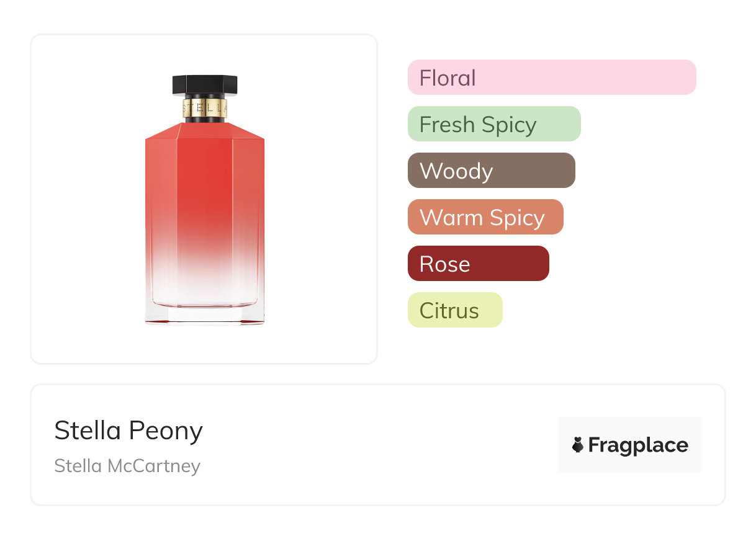Click the black bottle cap
This screenshot has height=536, width=756.
point(205,85)
